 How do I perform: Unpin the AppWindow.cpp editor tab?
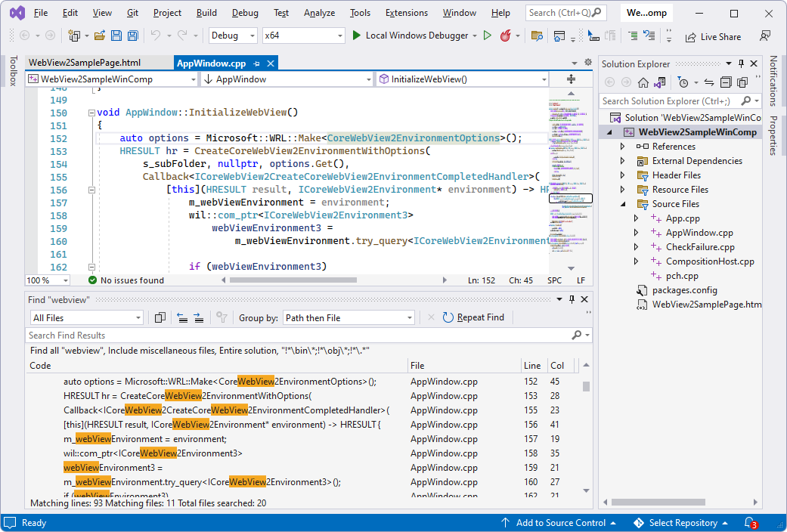pos(258,63)
